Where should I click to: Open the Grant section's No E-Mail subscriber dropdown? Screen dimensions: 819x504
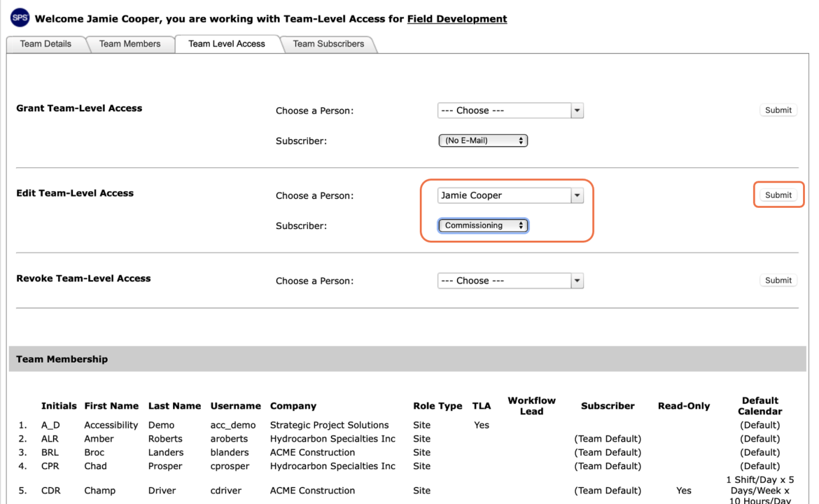tap(483, 141)
